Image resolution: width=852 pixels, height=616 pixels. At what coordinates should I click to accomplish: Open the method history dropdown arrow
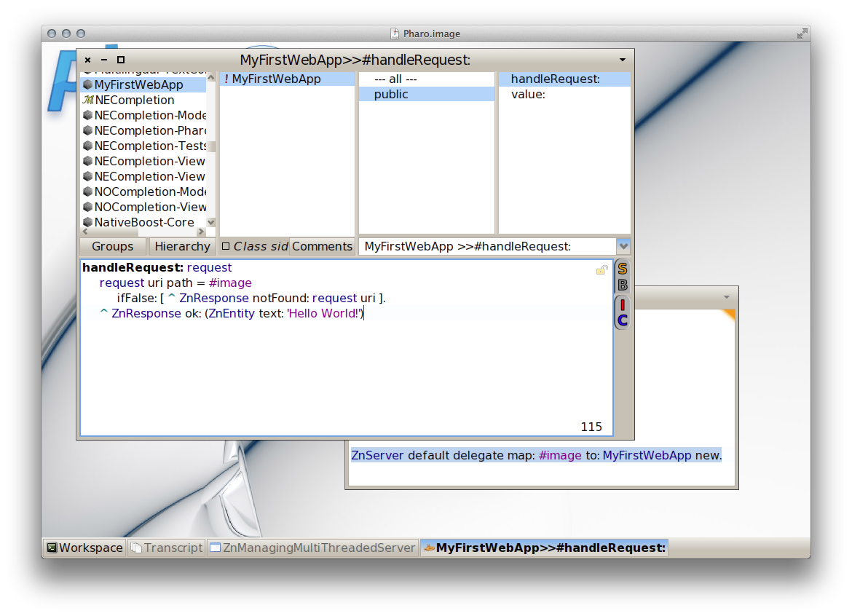(x=623, y=246)
